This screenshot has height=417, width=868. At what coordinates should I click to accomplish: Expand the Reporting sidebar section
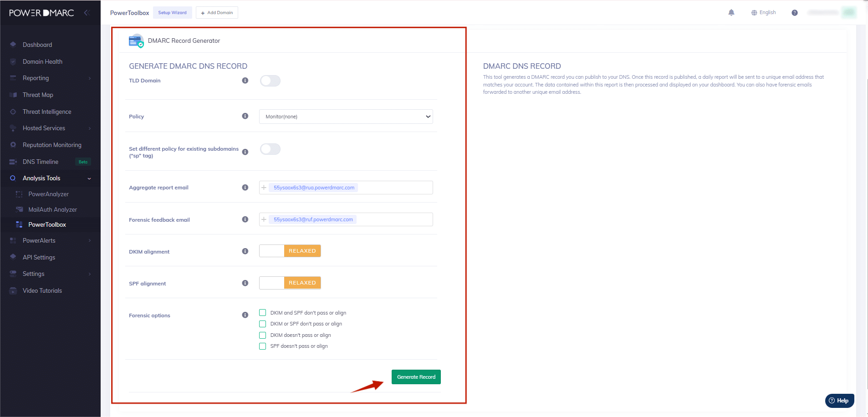coord(36,78)
